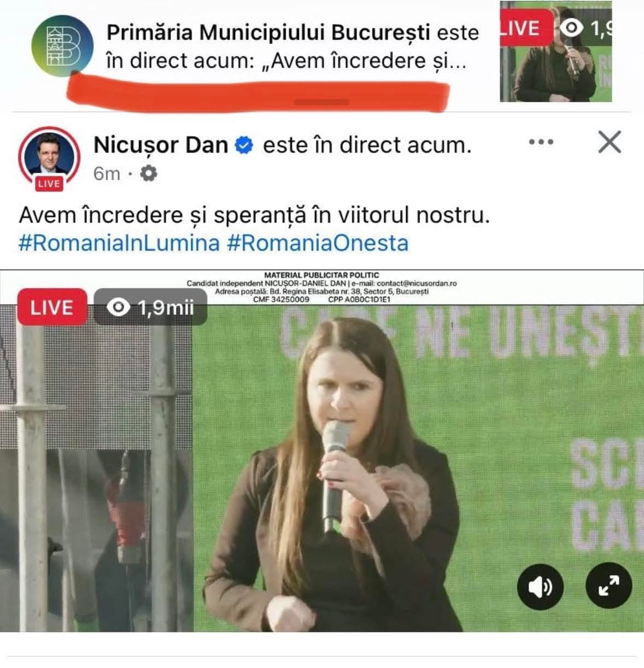The width and height of the screenshot is (644, 668).
Task: Click the LIVE label under the avatar
Action: click(x=49, y=184)
